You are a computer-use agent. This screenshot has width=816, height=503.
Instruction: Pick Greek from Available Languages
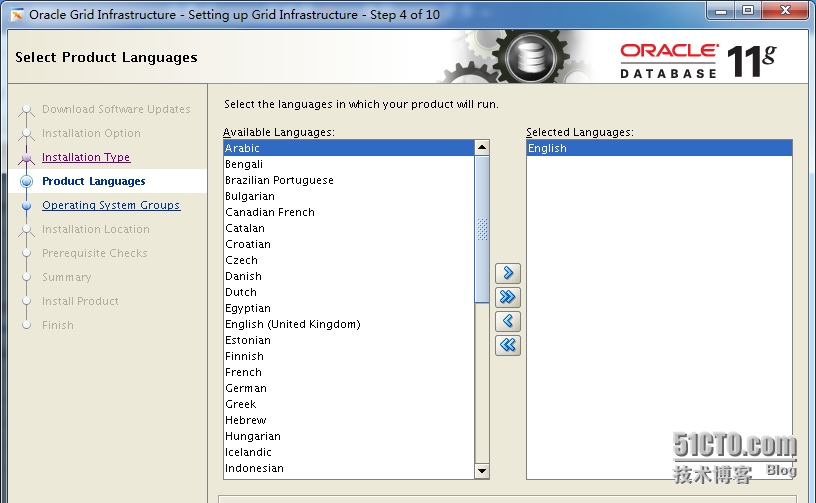coord(349,404)
